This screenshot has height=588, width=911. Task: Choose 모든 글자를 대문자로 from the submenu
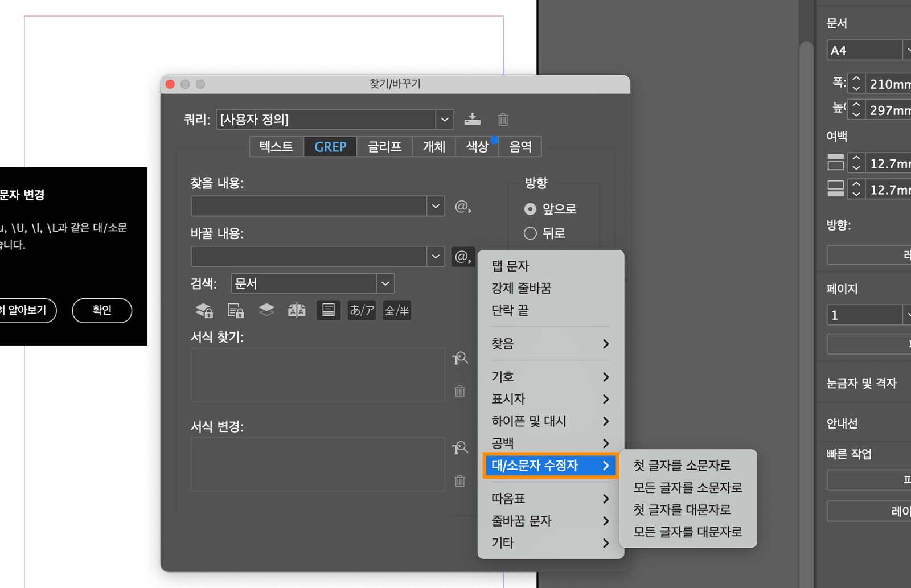tap(688, 532)
